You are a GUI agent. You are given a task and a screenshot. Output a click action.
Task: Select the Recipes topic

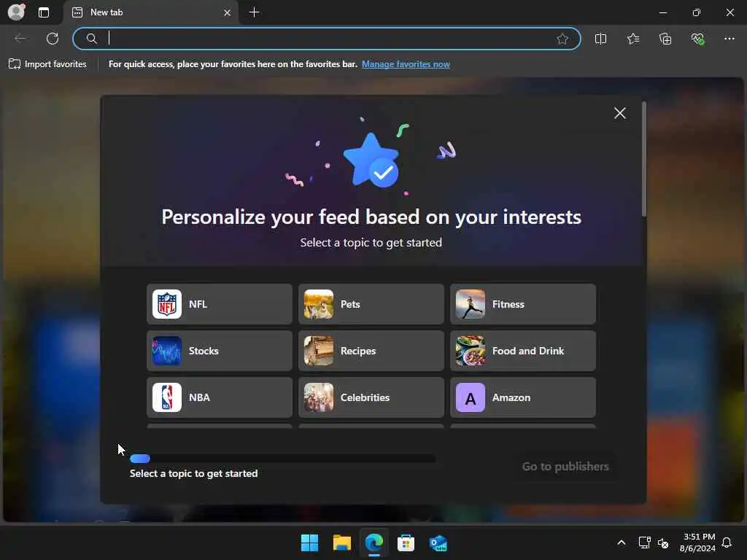(371, 351)
